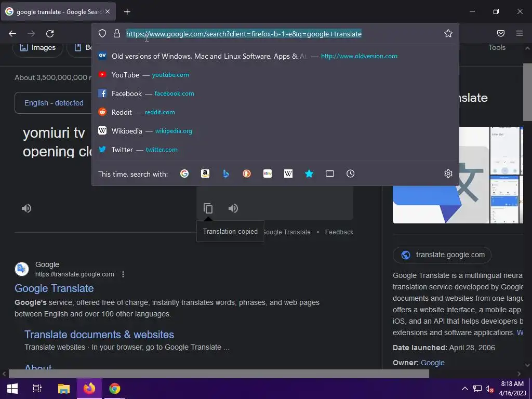This screenshot has width=532, height=399.
Task: Search with Bing engine icon
Action: [x=226, y=174]
